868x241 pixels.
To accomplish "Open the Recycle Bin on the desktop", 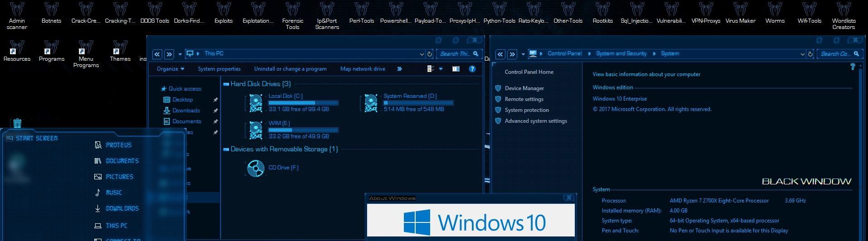I will pos(17,123).
